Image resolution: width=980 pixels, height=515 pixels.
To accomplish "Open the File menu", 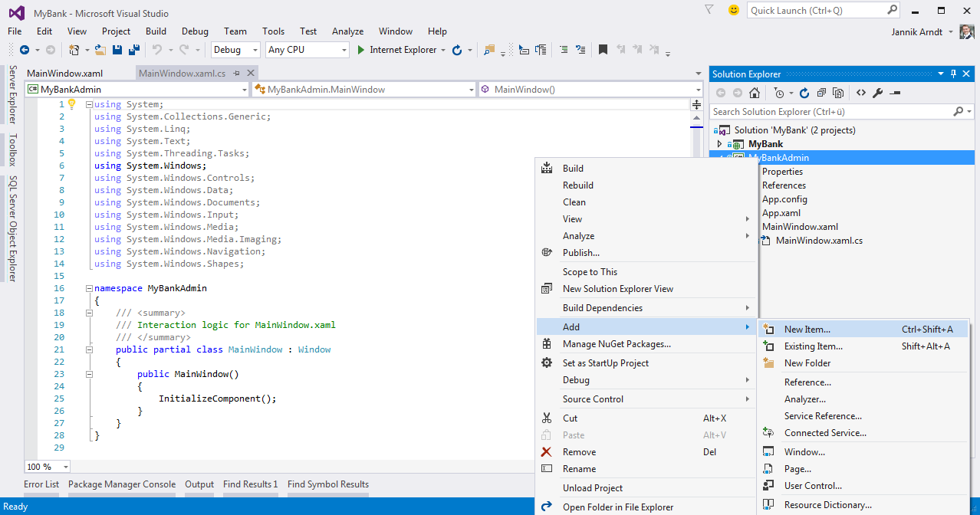I will pos(15,31).
